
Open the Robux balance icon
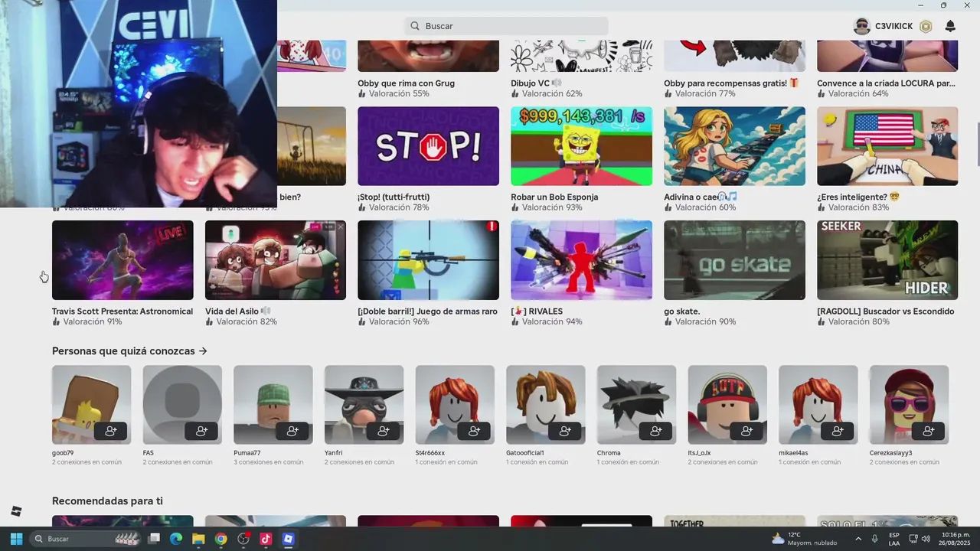(926, 26)
